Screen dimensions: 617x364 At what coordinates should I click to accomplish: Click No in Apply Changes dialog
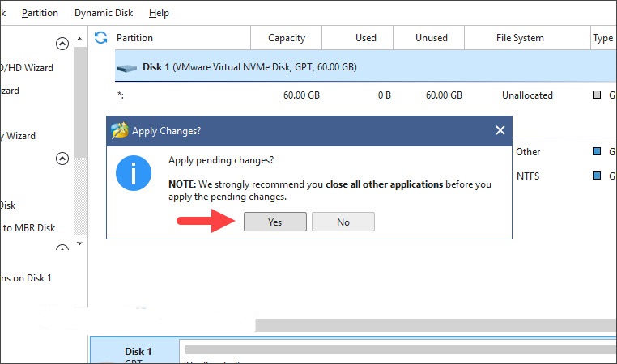(343, 222)
